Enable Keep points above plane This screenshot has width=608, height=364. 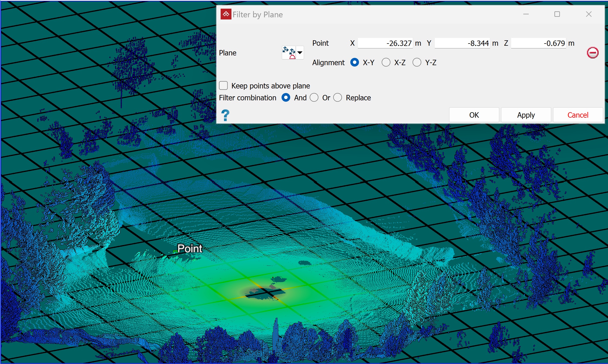(224, 86)
